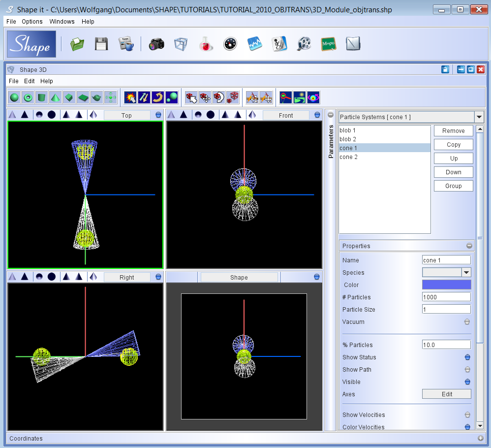Open the Shape 3D window's File menu

[x=13, y=81]
